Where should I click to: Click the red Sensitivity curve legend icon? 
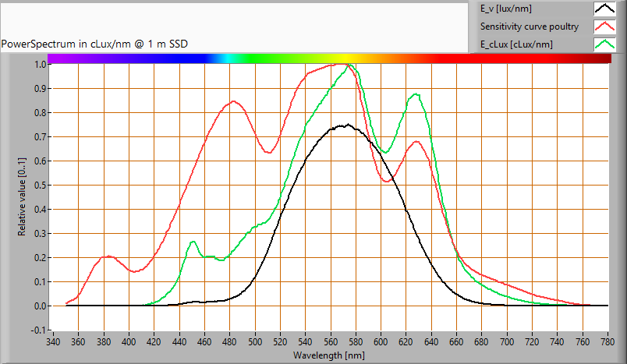pos(605,27)
